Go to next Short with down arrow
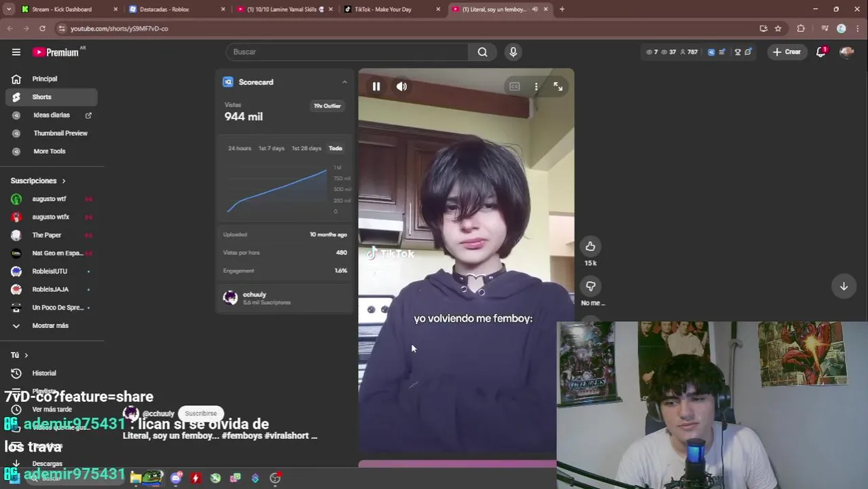This screenshot has width=868, height=489. coord(844,286)
